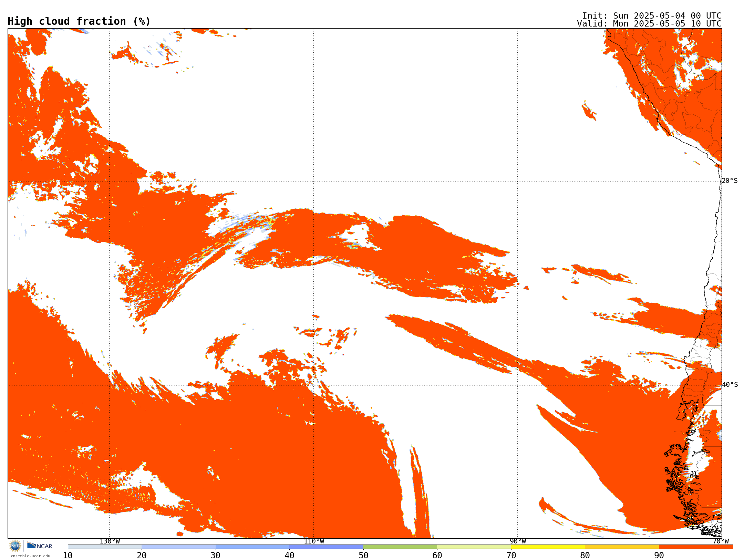Image resolution: width=744 pixels, height=560 pixels.
Task: Click the NCAR logo
Action: click(x=40, y=546)
